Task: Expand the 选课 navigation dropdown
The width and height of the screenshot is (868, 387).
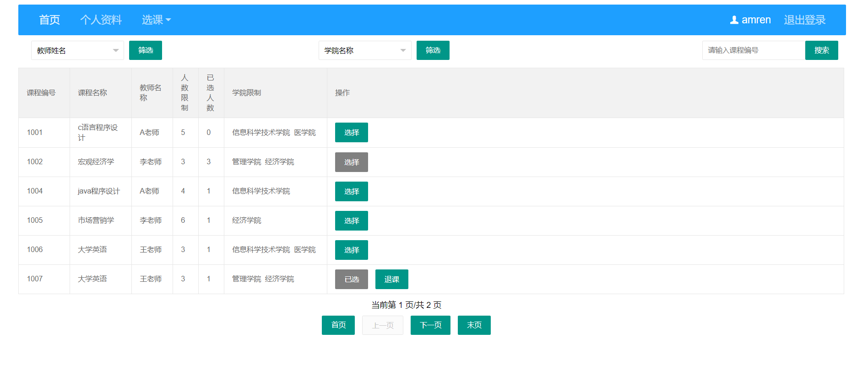Action: pyautogui.click(x=156, y=20)
